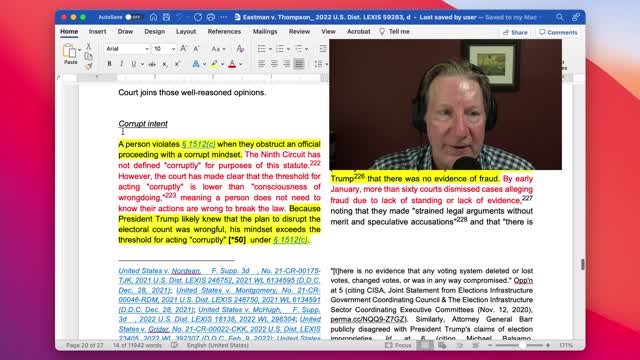Viewport: 640px width, 360px height.
Task: Toggle superscript formatting
Action: click(x=178, y=64)
